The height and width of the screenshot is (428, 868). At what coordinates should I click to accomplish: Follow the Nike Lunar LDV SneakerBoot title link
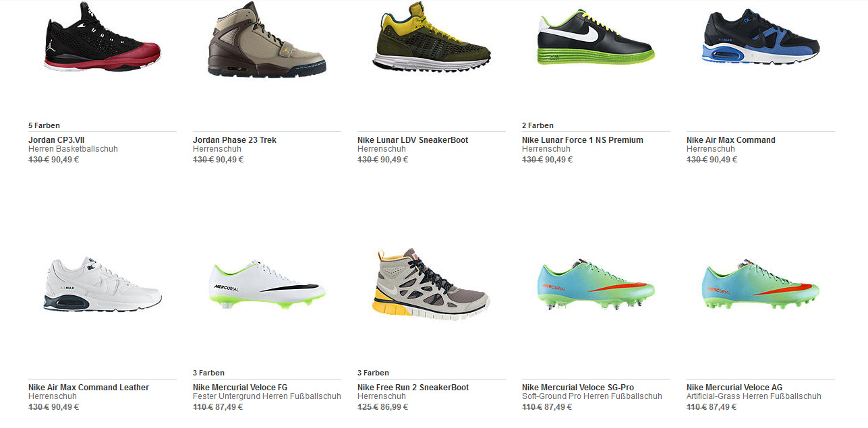(x=413, y=140)
